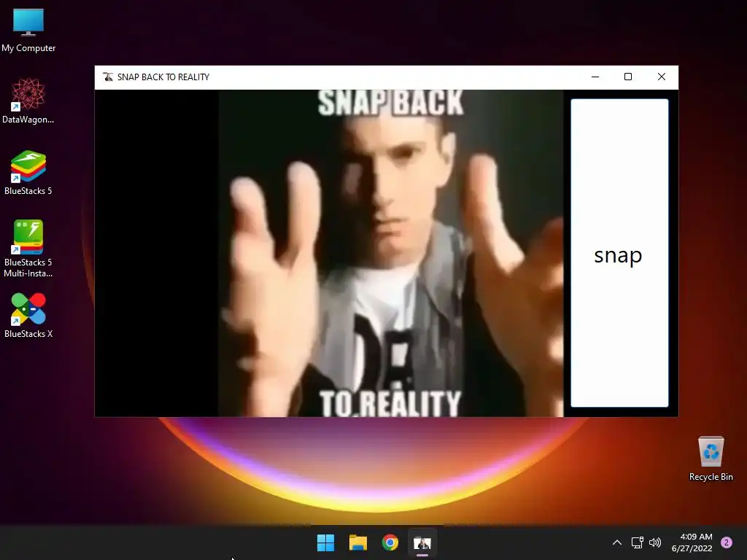Open the network status tray icon
The width and height of the screenshot is (747, 560).
[637, 542]
